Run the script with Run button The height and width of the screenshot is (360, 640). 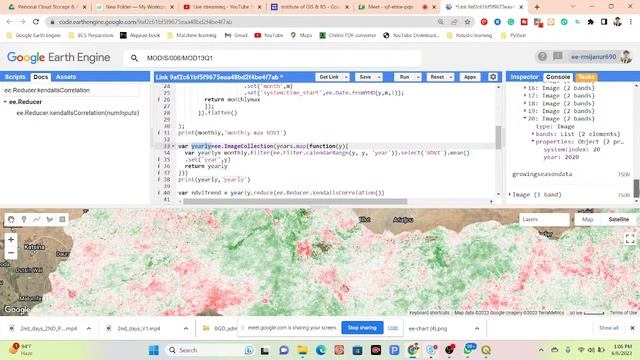coord(404,77)
